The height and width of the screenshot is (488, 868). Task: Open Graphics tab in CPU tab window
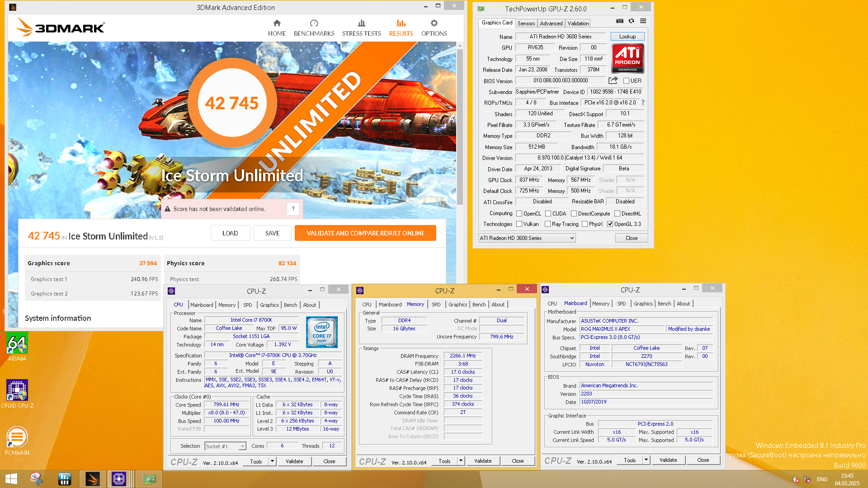point(269,305)
